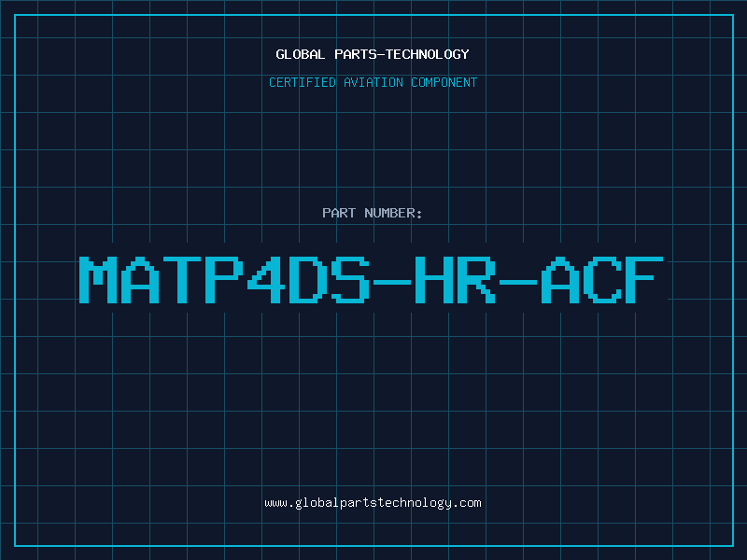This screenshot has height=560, width=747.
Task: Click the word PARTS-TECHNOLOGY in the heading
Action: click(401, 54)
